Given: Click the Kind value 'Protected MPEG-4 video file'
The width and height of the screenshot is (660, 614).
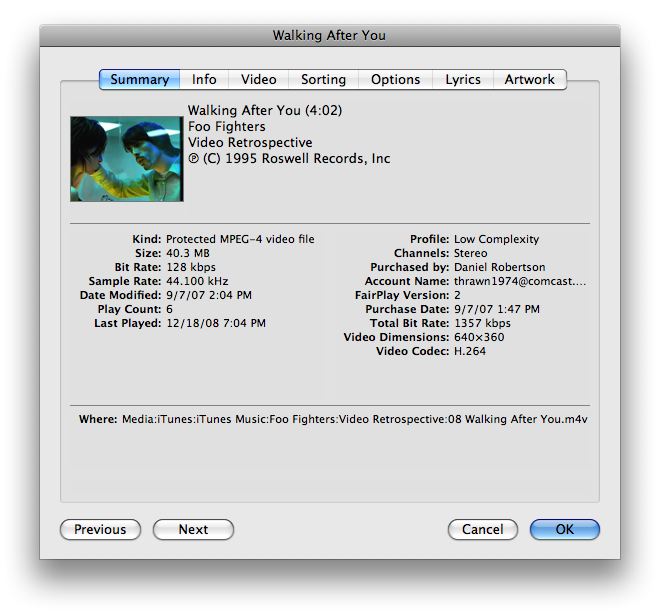Looking at the screenshot, I should tap(240, 239).
